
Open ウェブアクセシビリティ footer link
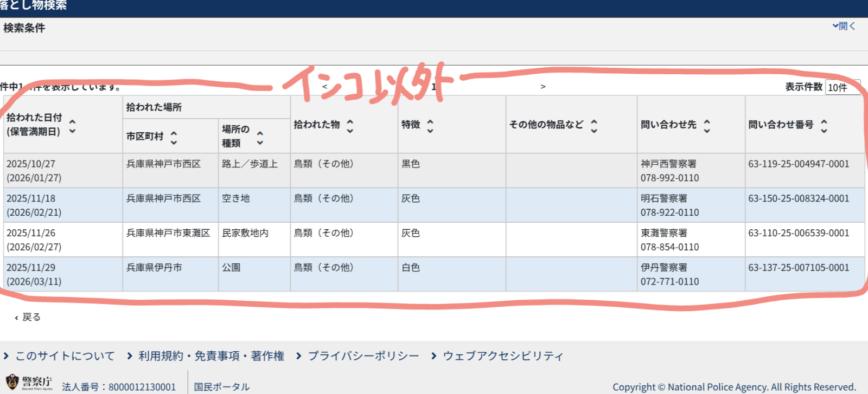click(x=503, y=356)
